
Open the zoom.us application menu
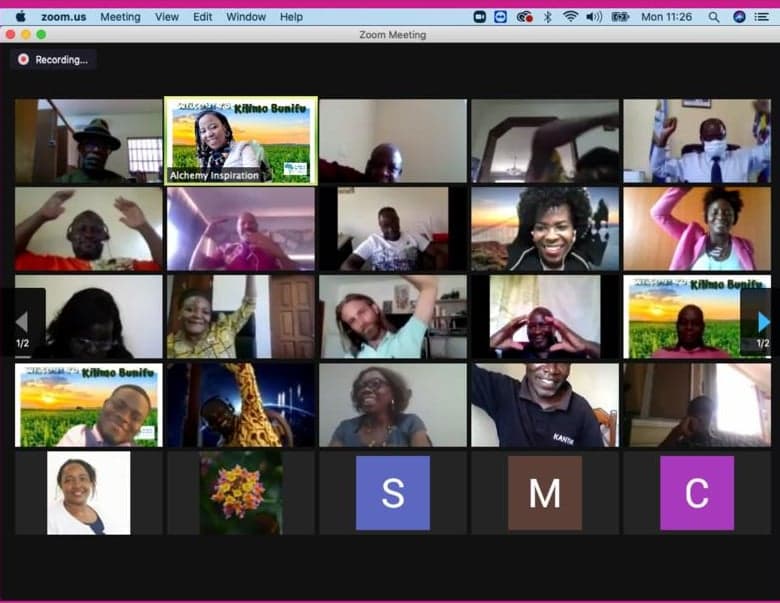(64, 17)
